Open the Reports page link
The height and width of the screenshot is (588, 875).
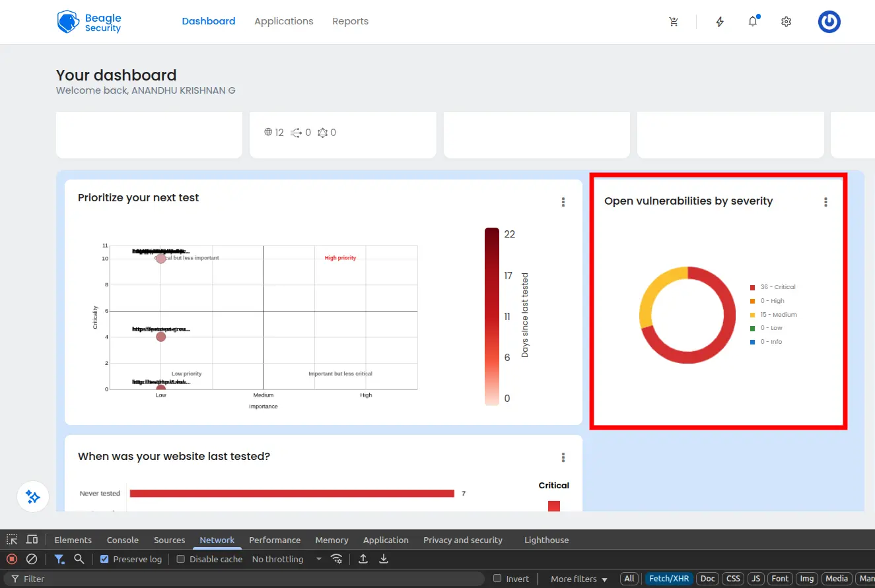(x=350, y=21)
